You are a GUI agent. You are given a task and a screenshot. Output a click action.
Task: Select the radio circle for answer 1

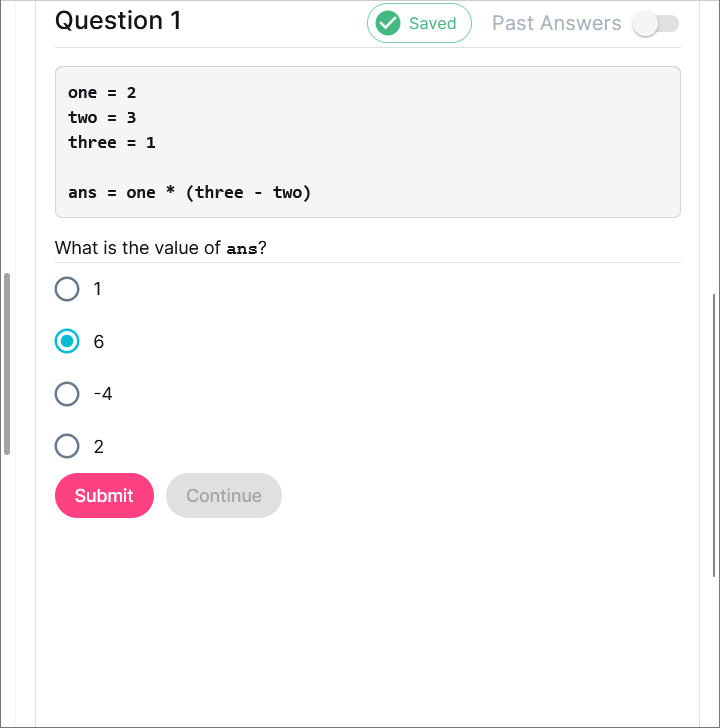tap(67, 289)
